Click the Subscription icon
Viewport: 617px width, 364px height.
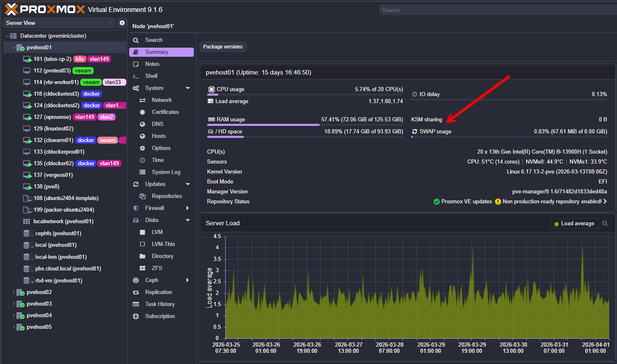(x=135, y=316)
